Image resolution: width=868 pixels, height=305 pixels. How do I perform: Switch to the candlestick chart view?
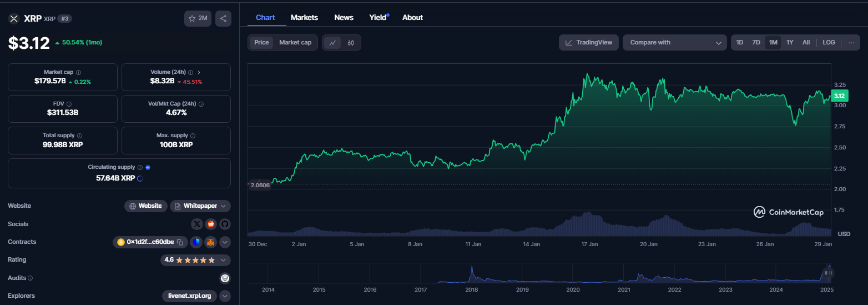tap(351, 43)
